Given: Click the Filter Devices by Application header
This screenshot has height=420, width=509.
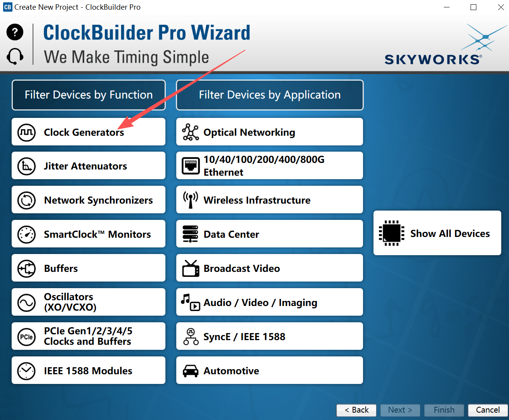Looking at the screenshot, I should tap(270, 95).
